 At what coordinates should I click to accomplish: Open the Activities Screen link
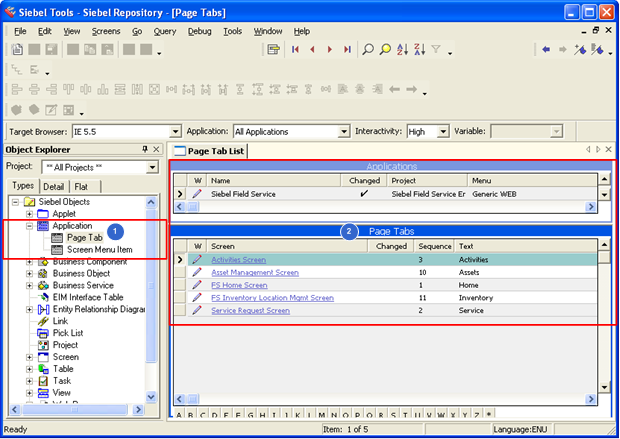point(238,260)
